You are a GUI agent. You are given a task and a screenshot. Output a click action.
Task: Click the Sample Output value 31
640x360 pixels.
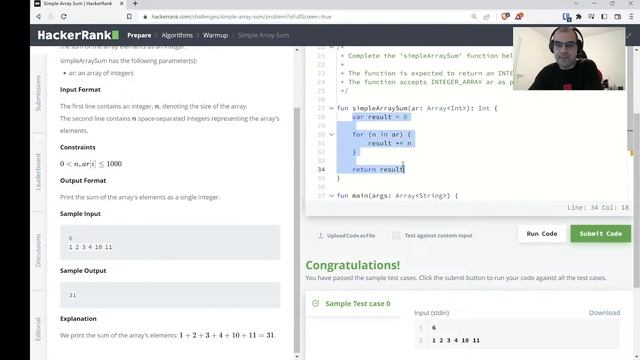pyautogui.click(x=72, y=295)
